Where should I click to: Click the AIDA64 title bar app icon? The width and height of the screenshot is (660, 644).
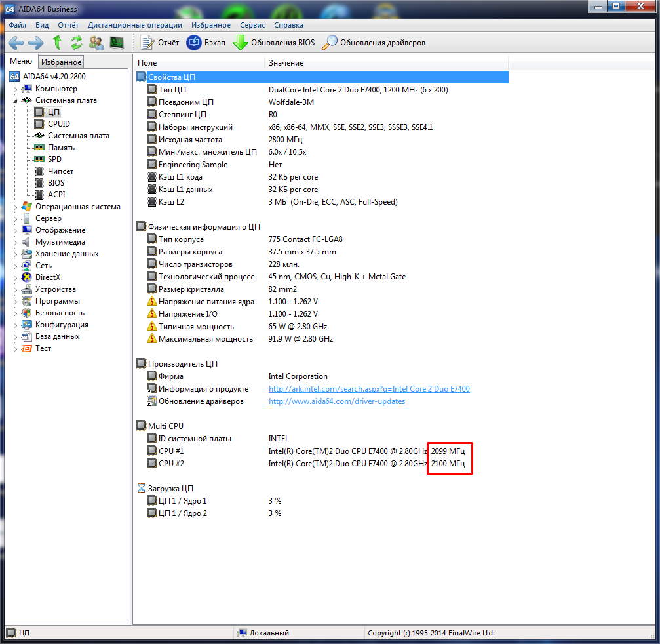click(x=10, y=9)
